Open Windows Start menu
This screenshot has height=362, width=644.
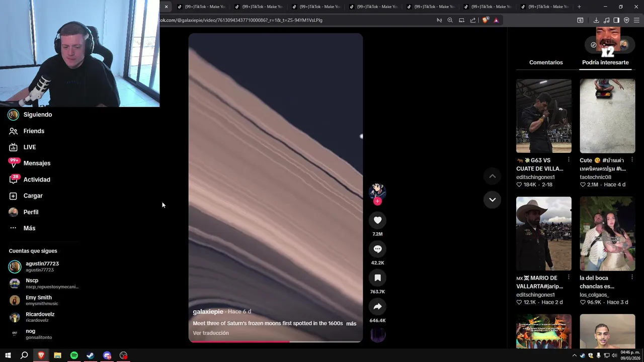(x=8, y=355)
